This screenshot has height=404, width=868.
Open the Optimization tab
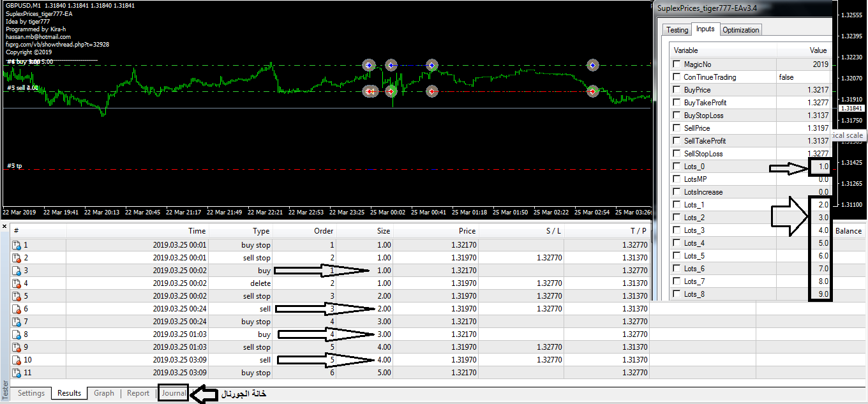pyautogui.click(x=741, y=30)
